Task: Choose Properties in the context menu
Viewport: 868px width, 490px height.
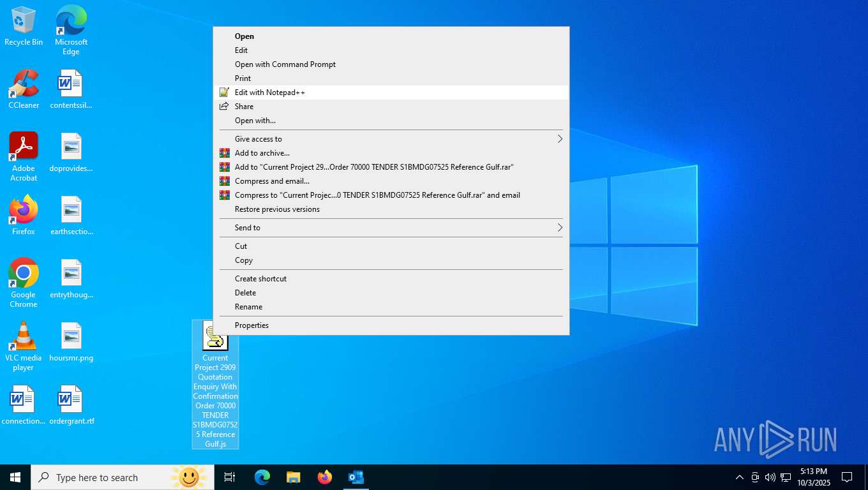Action: [391, 325]
